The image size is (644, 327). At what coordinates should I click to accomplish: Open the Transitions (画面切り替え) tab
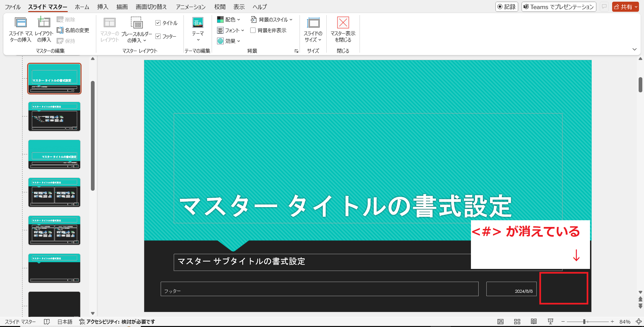[151, 7]
